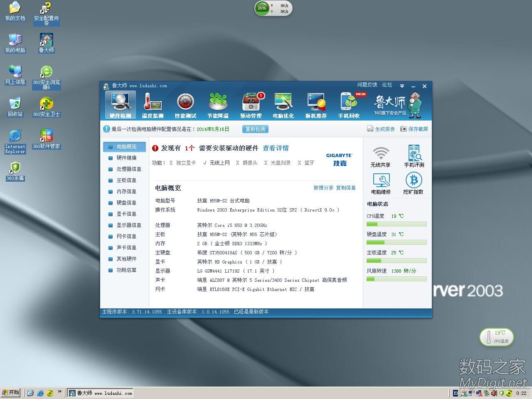Click the 查看详情 view details link
532x399 pixels.
(x=276, y=148)
